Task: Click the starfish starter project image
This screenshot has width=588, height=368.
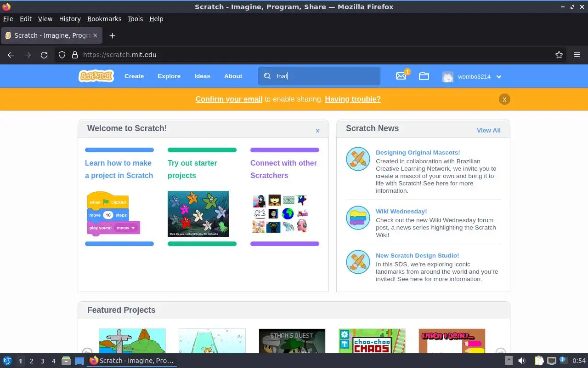Action: pos(198,214)
